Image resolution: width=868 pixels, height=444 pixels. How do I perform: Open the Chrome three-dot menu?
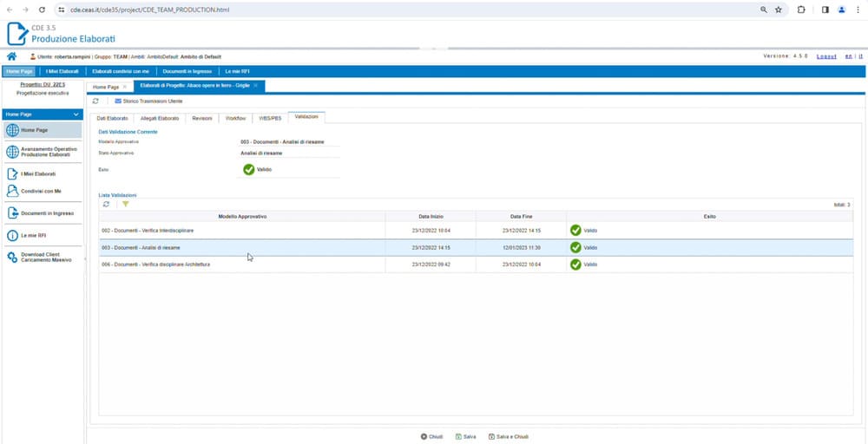pos(858,10)
